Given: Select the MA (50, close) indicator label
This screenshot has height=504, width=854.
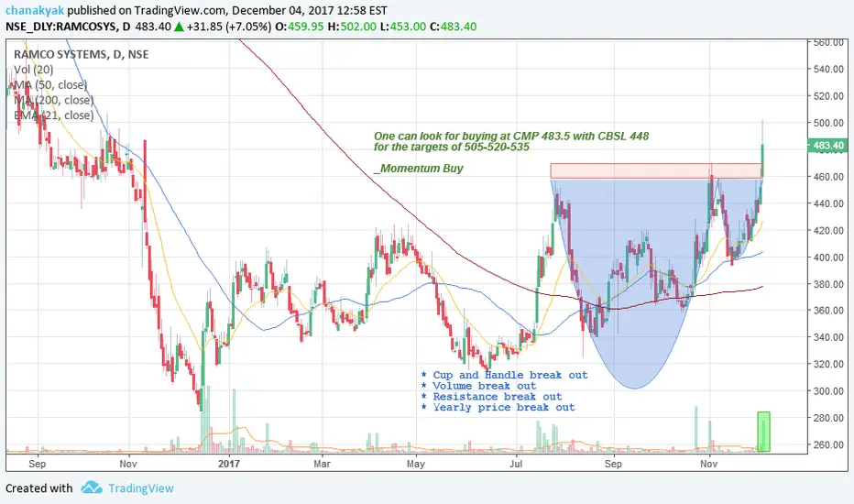Looking at the screenshot, I should click(50, 85).
